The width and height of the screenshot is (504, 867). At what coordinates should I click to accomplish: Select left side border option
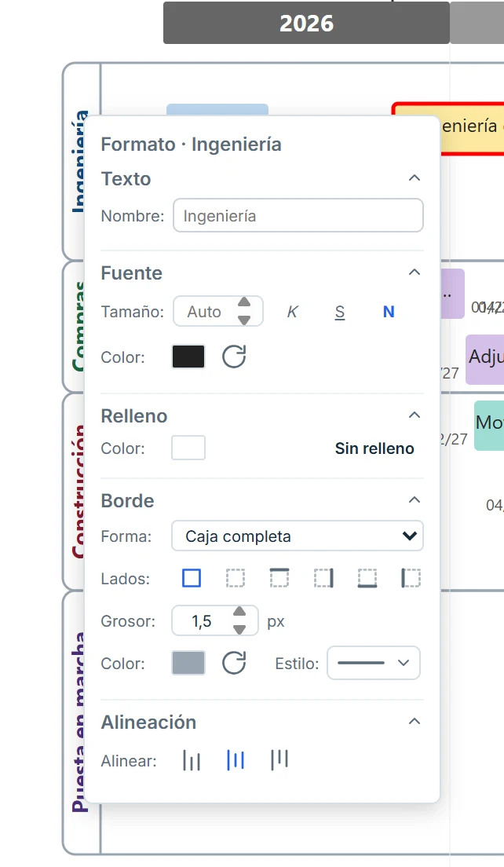(411, 578)
